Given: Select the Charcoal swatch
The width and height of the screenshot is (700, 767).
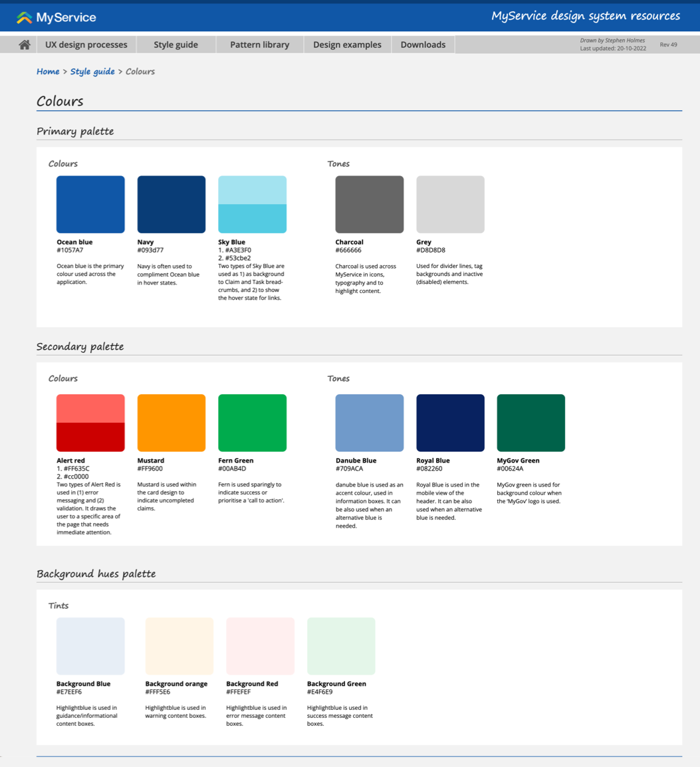Looking at the screenshot, I should click(370, 205).
